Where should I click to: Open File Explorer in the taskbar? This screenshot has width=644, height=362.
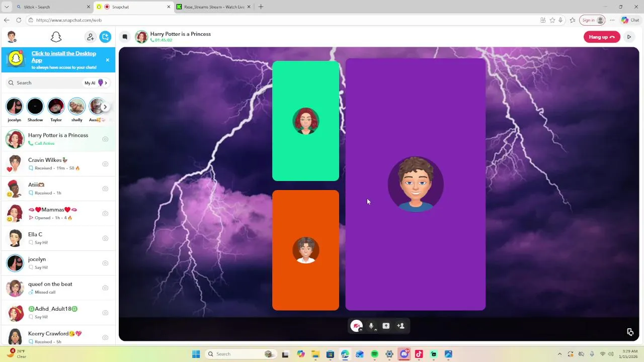point(315,354)
